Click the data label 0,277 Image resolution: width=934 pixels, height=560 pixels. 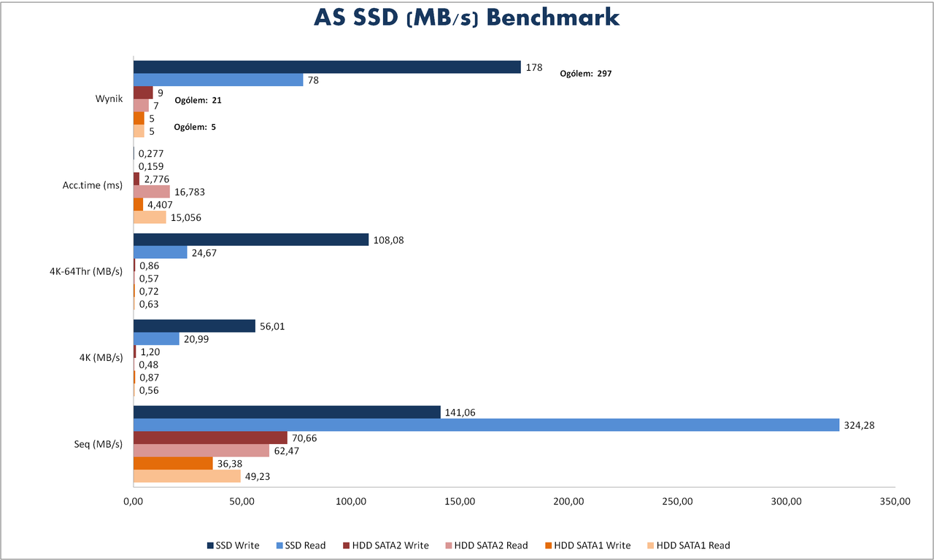(150, 153)
